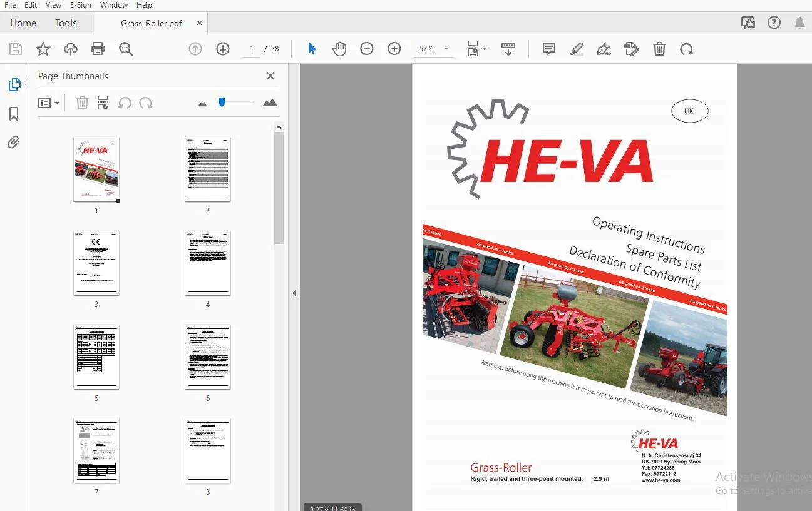Select the highlighter pen tool

pyautogui.click(x=577, y=49)
